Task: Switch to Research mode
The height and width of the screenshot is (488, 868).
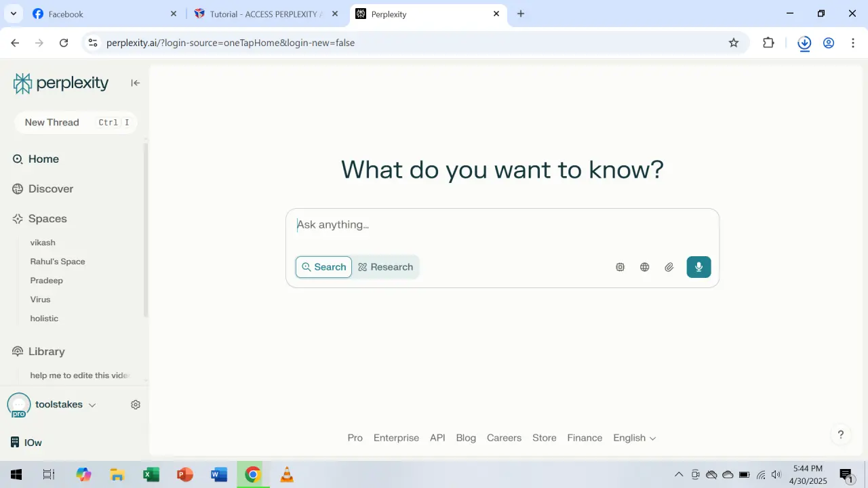Action: [385, 267]
